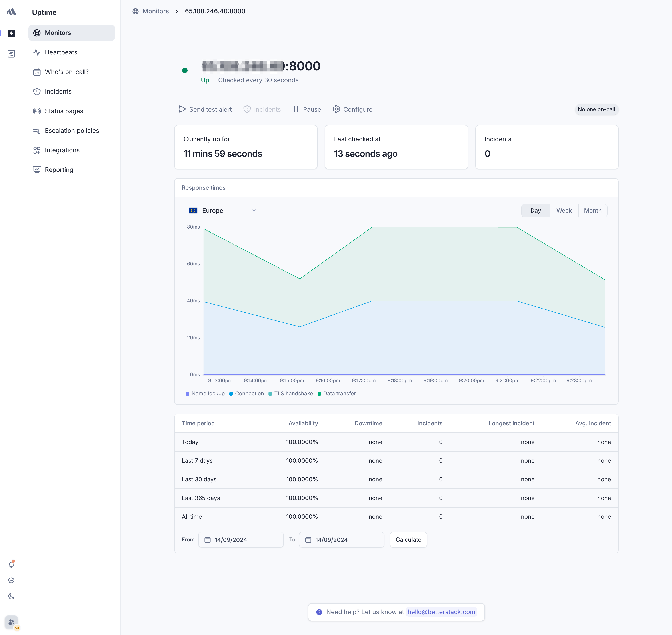The width and height of the screenshot is (672, 635).
Task: Open the To date picker
Action: tap(341, 540)
